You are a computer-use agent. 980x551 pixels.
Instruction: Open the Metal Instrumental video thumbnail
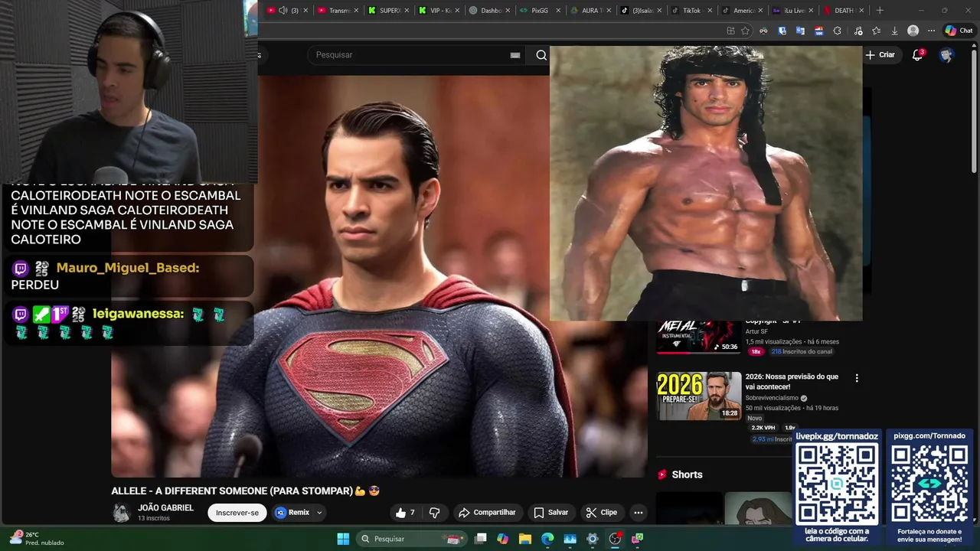coord(698,337)
